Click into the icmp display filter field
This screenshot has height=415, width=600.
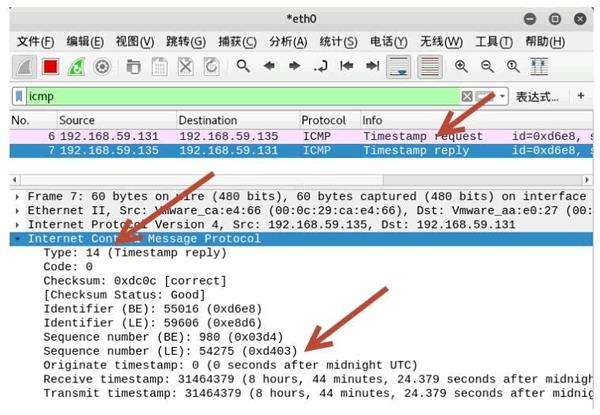243,96
